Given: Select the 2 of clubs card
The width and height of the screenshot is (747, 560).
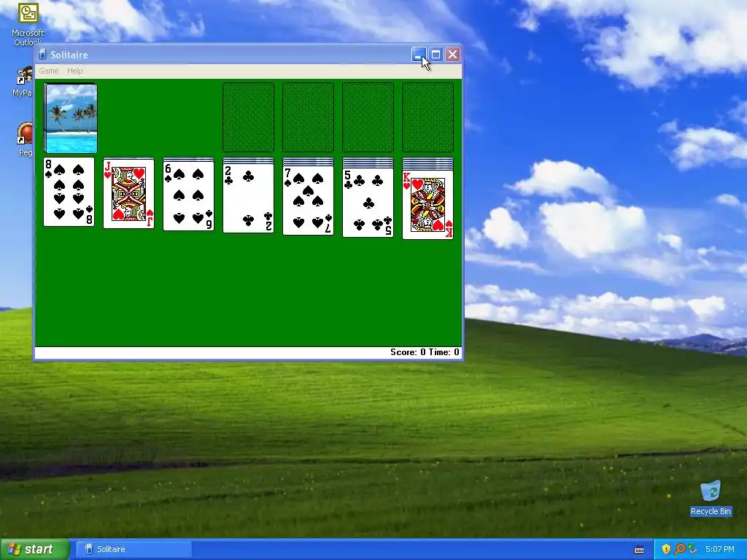Looking at the screenshot, I should click(248, 198).
